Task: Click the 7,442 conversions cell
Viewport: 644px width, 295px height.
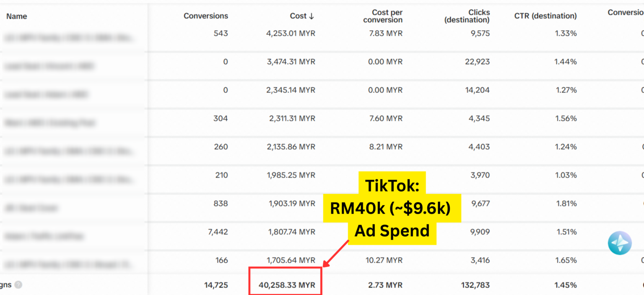Action: click(218, 232)
